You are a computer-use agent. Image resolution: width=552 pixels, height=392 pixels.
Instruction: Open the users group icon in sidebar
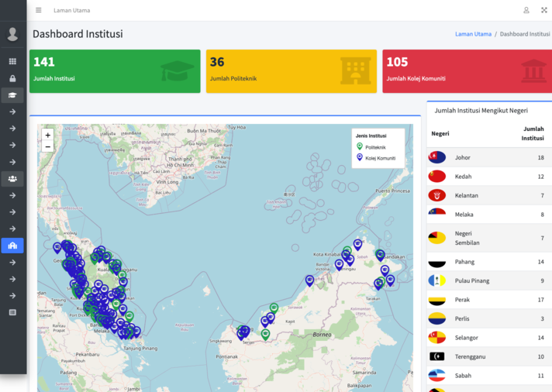coord(12,179)
